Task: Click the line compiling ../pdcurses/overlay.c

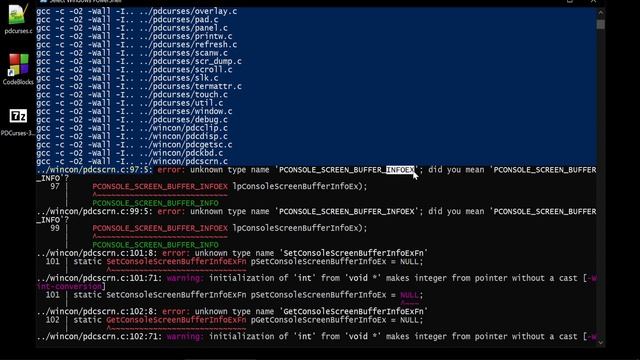Action: 137,11
